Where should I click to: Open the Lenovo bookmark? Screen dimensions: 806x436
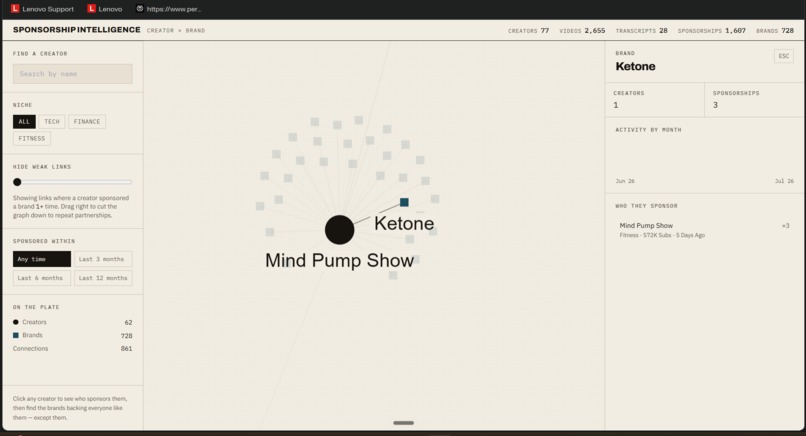click(105, 9)
